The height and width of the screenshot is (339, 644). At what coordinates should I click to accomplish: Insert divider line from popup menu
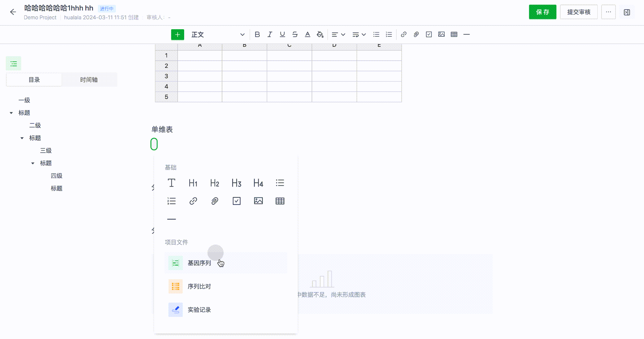point(172,219)
